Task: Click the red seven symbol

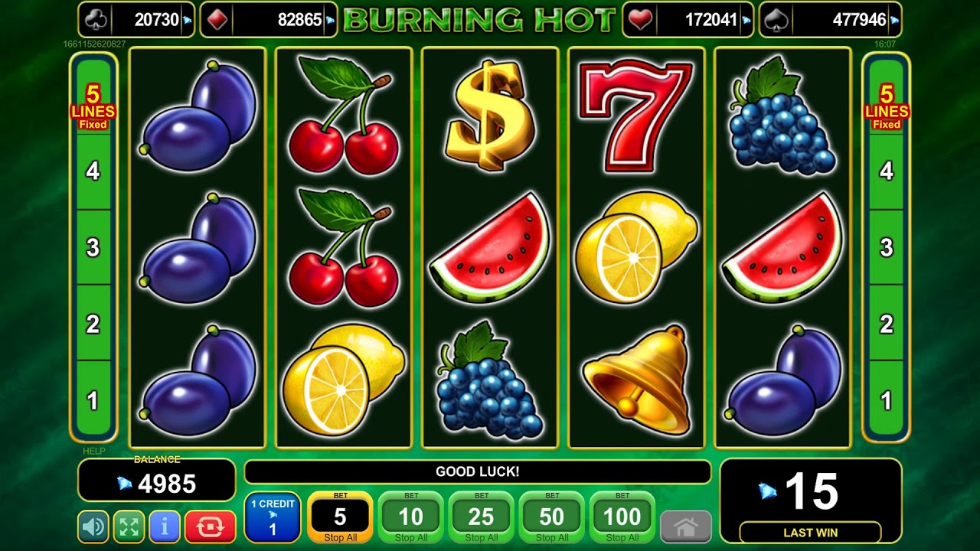Action: [x=635, y=116]
